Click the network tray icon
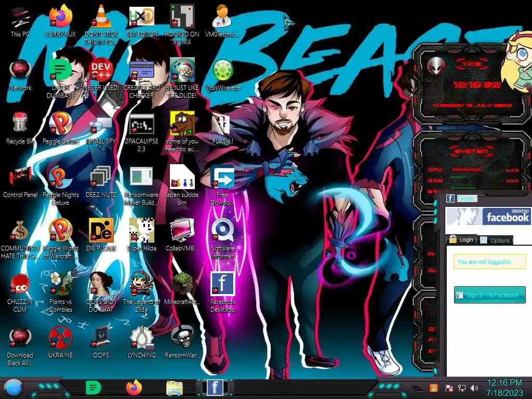This screenshot has width=532, height=399. pyautogui.click(x=461, y=388)
